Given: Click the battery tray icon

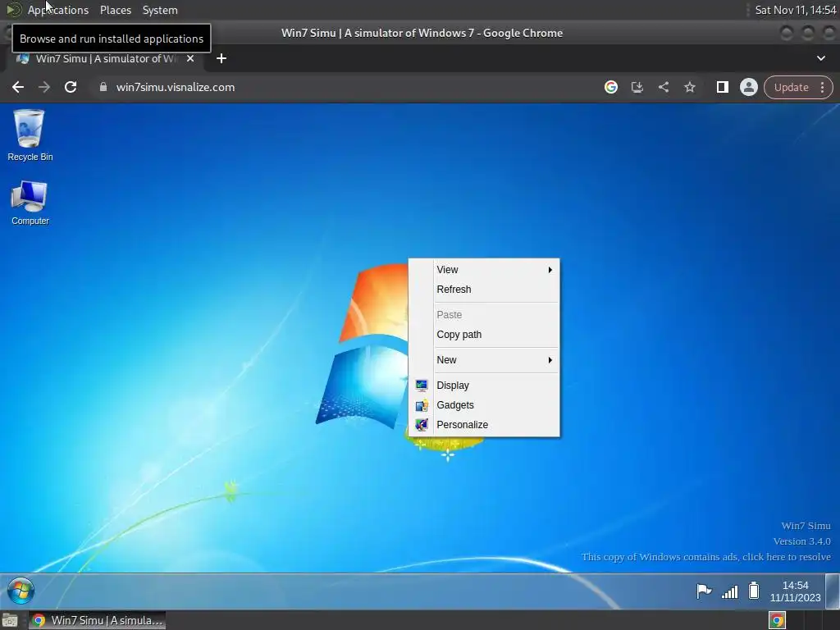Looking at the screenshot, I should (x=754, y=591).
